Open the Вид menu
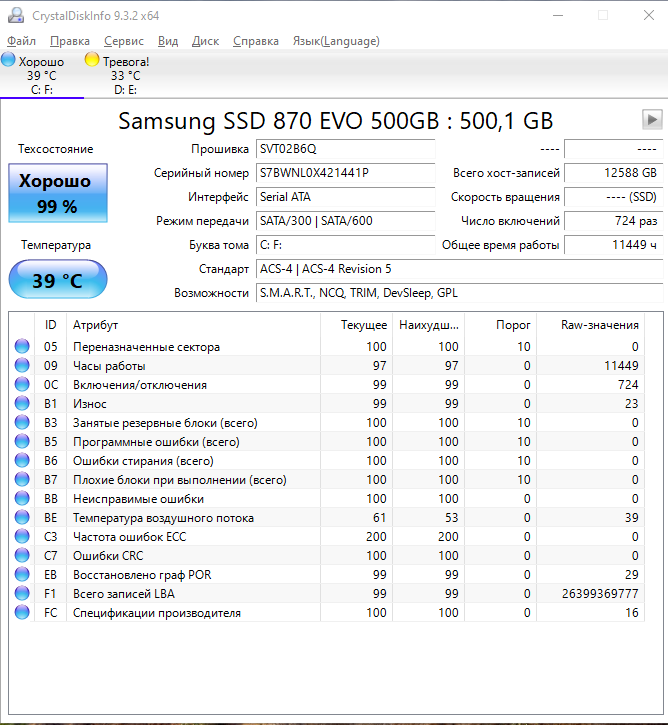Viewport: 668px width, 725px height. pyautogui.click(x=168, y=41)
